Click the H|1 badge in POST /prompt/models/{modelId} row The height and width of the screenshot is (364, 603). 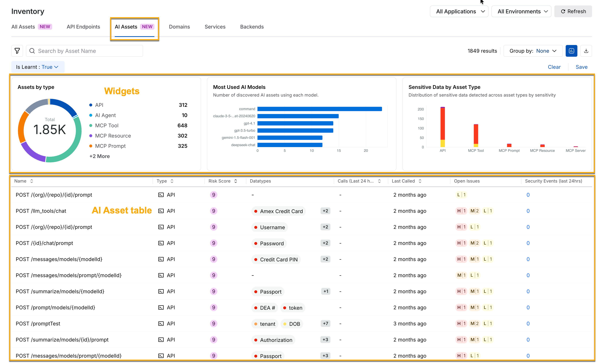[461, 307]
